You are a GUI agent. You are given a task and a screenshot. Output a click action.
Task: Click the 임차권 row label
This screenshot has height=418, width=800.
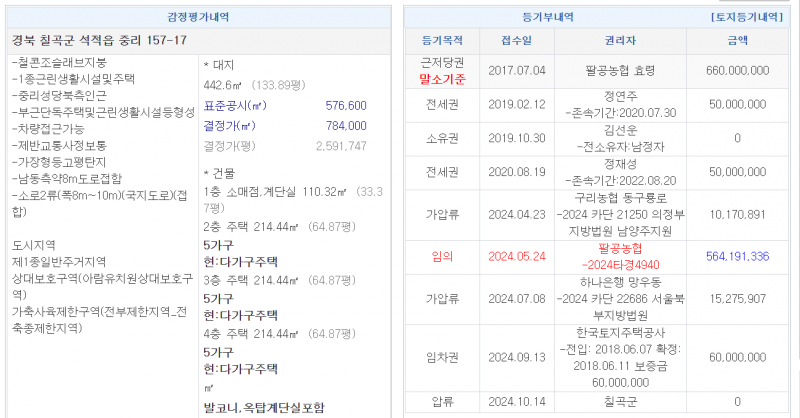[x=442, y=355]
